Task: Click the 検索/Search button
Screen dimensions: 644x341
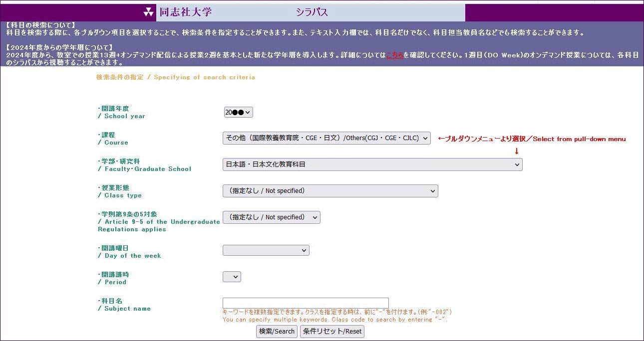Action: point(277,332)
